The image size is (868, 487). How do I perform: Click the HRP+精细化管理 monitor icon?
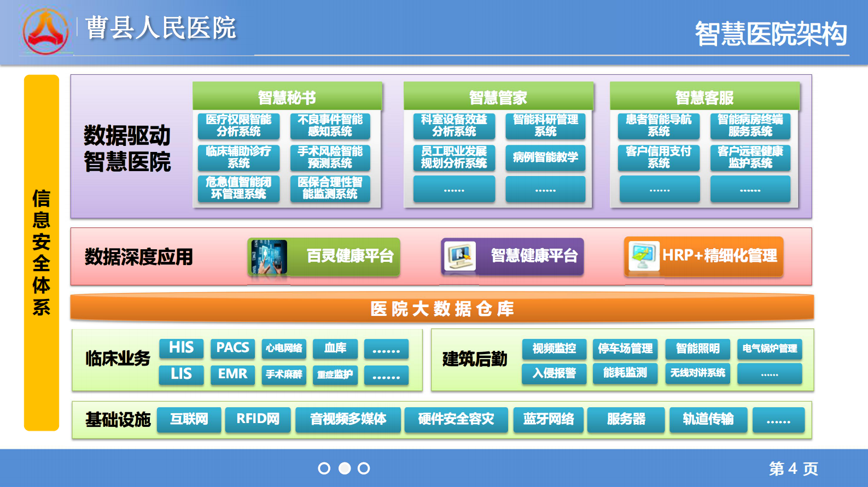[644, 256]
